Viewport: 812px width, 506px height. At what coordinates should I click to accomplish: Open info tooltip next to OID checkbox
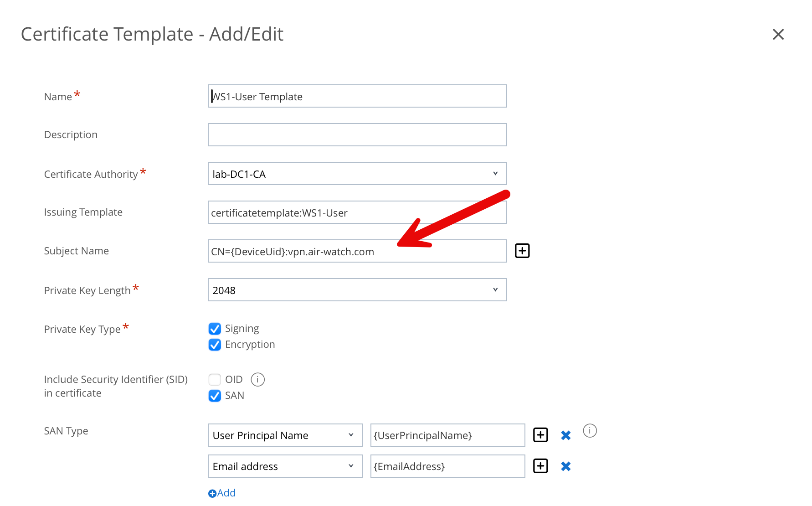pyautogui.click(x=258, y=379)
